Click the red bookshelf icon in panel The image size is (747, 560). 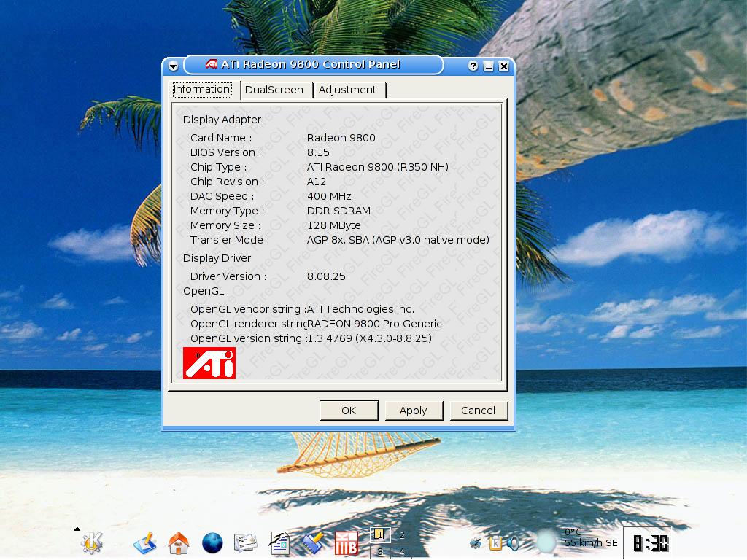[x=346, y=544]
